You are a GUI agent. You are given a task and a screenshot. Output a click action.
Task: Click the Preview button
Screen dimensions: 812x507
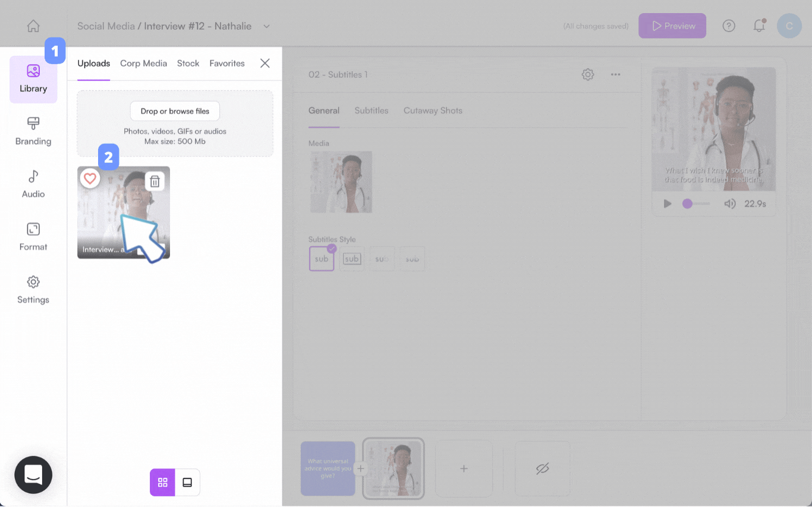[x=672, y=26]
